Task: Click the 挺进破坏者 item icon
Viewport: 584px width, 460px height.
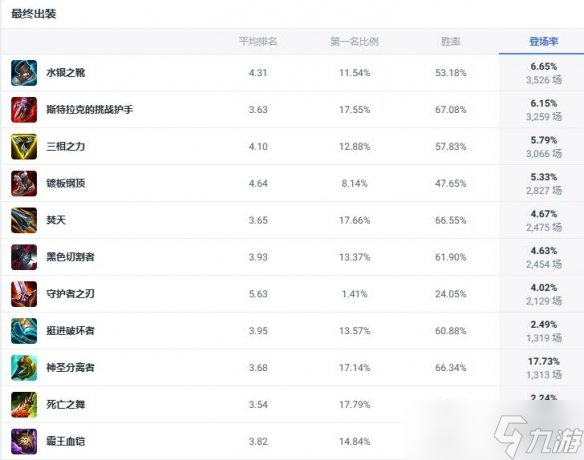Action: click(24, 331)
